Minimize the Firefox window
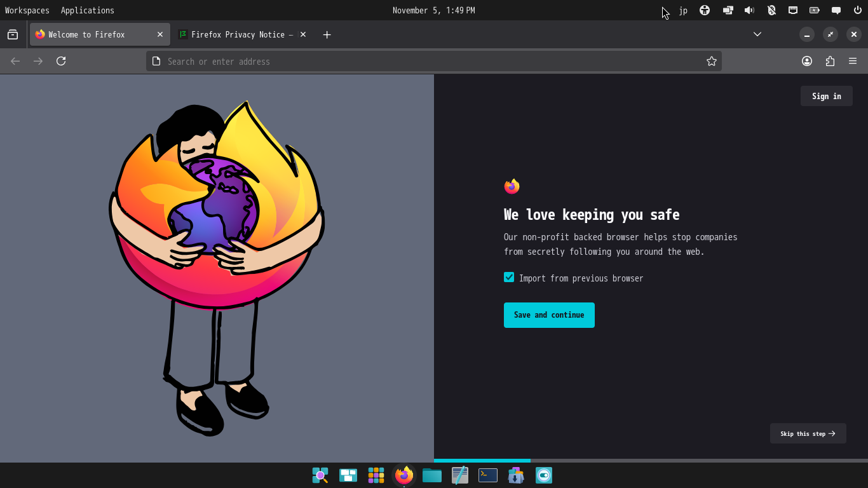The image size is (868, 488). click(807, 34)
